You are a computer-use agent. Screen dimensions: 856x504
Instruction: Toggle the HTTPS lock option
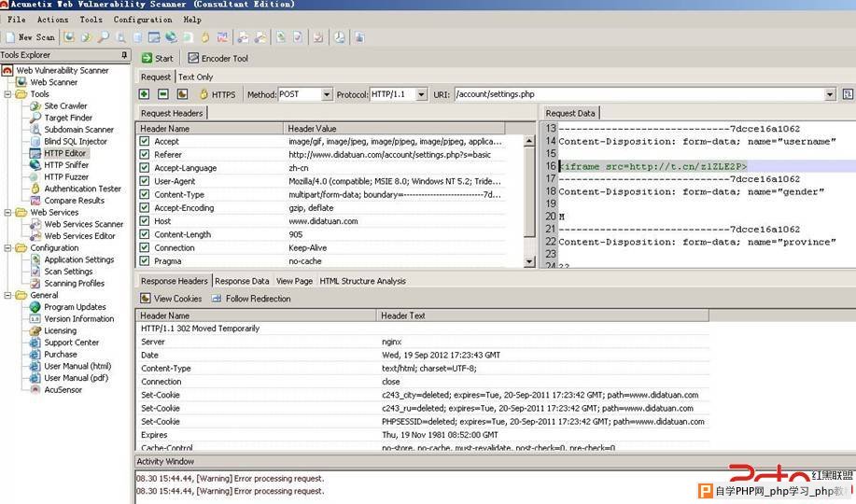click(218, 94)
